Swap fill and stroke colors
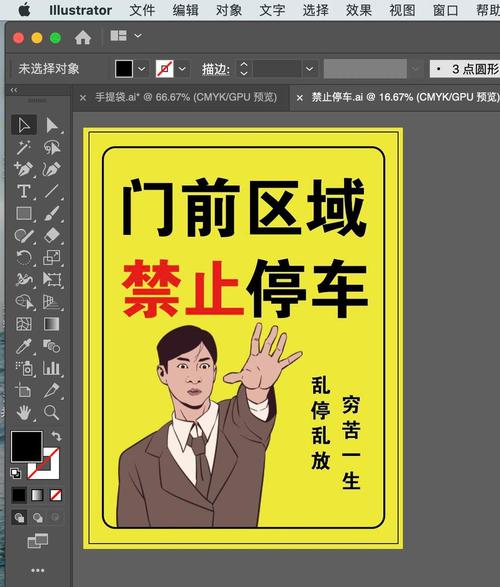Image resolution: width=500 pixels, height=587 pixels. [x=56, y=436]
